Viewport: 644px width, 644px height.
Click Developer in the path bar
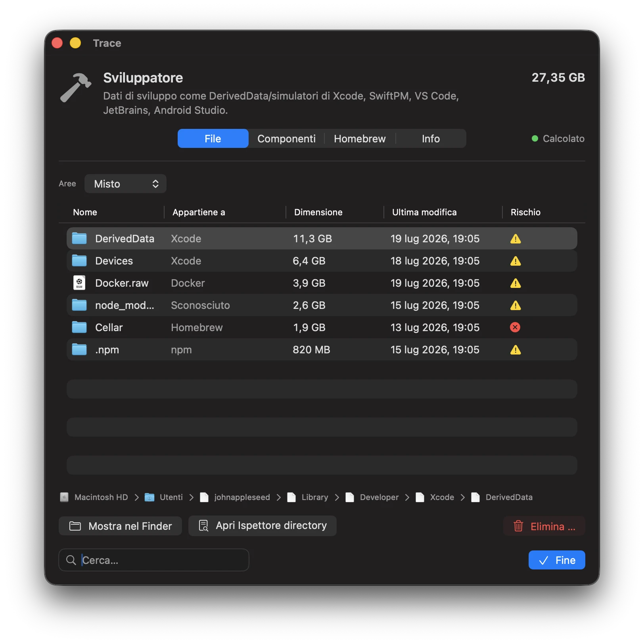(x=379, y=497)
